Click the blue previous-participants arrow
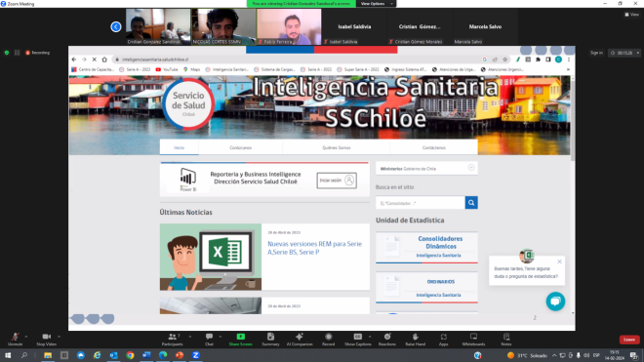Image resolution: width=644 pixels, height=362 pixels. (x=116, y=26)
